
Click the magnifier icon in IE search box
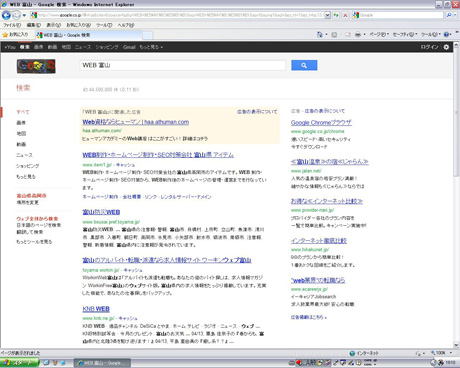[x=449, y=15]
